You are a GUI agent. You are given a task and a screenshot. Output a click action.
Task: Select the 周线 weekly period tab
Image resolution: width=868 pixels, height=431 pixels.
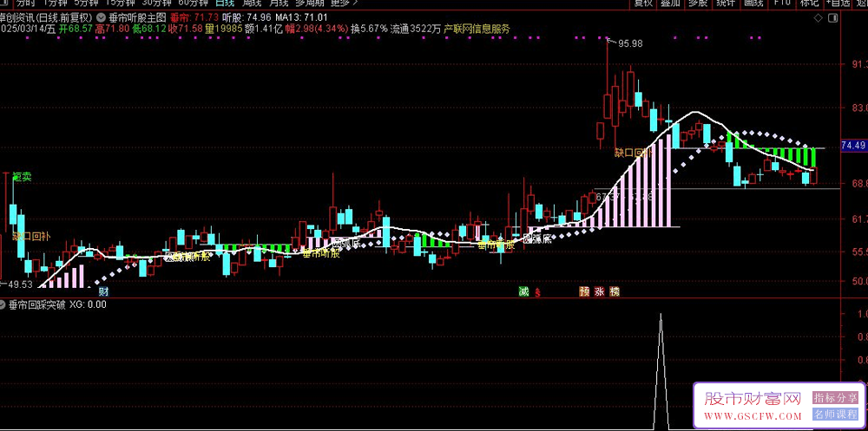[x=252, y=3]
